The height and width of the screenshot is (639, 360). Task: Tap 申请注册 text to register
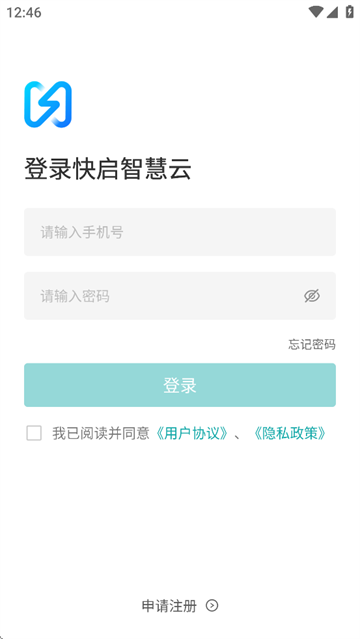click(169, 606)
